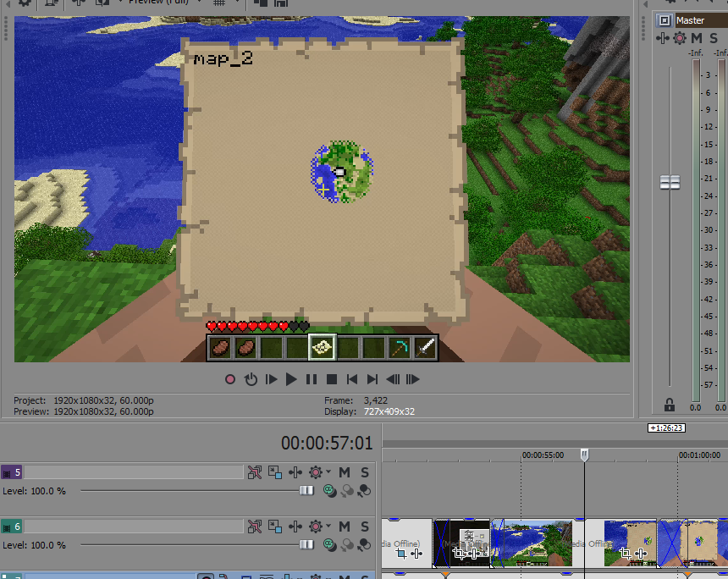Step back one frame with Previous Frame
Image resolution: width=728 pixels, height=579 pixels.
(393, 379)
